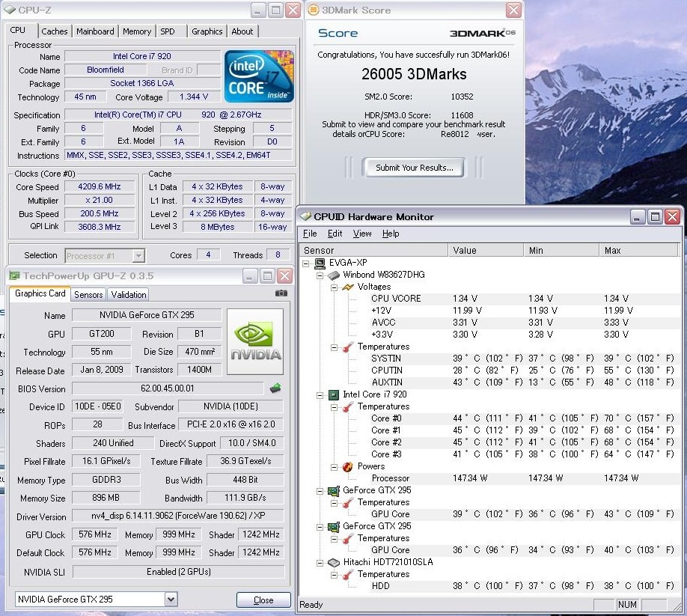Switch to the SPD tab in CPU-Z
This screenshot has height=616, width=687.
coord(168,31)
